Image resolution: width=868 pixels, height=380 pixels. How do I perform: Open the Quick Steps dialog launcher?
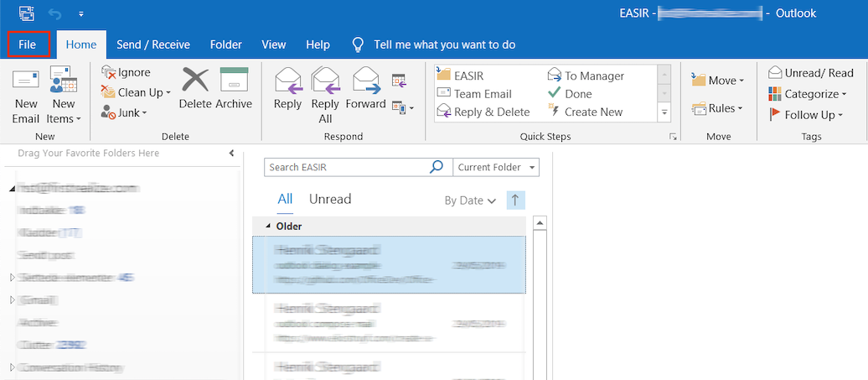pyautogui.click(x=673, y=137)
